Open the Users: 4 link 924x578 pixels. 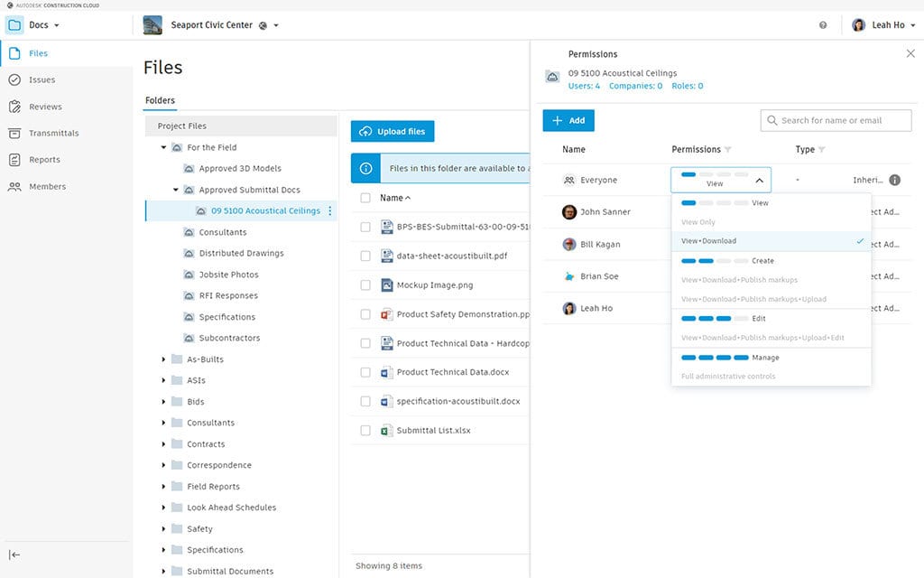tap(584, 86)
